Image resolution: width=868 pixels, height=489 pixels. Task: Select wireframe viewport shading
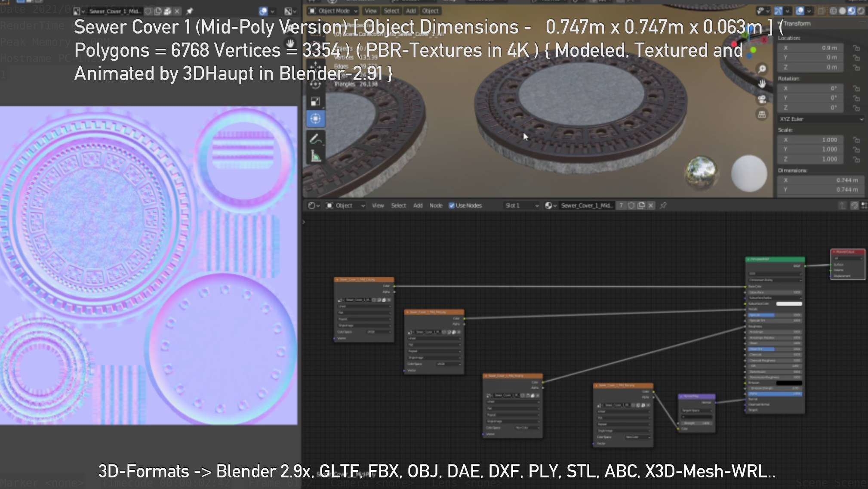tap(833, 11)
